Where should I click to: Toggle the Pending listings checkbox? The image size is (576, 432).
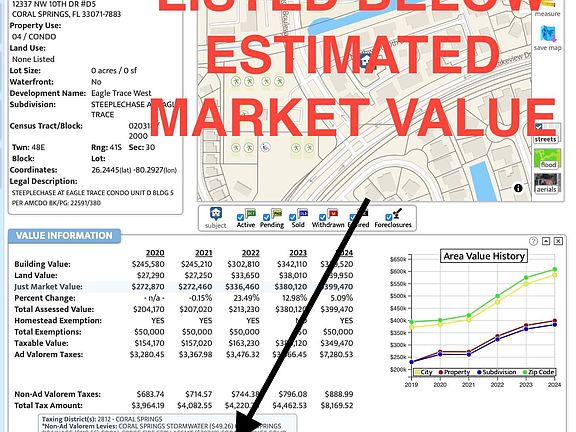[x=266, y=217]
